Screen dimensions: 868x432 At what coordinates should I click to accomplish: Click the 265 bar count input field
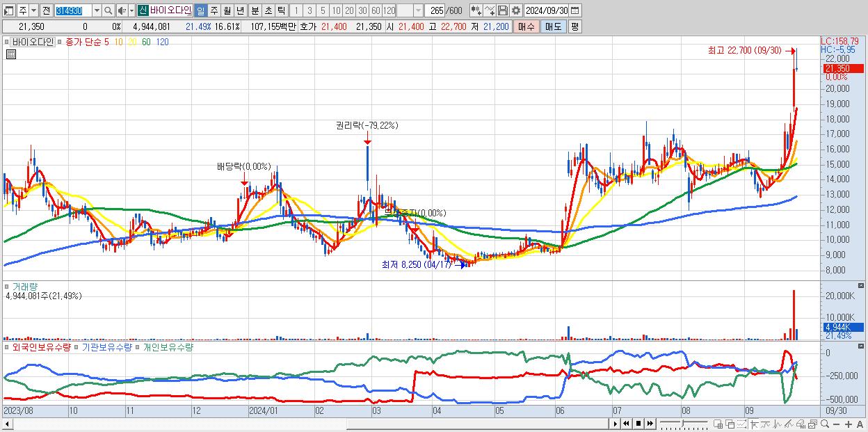pyautogui.click(x=436, y=11)
